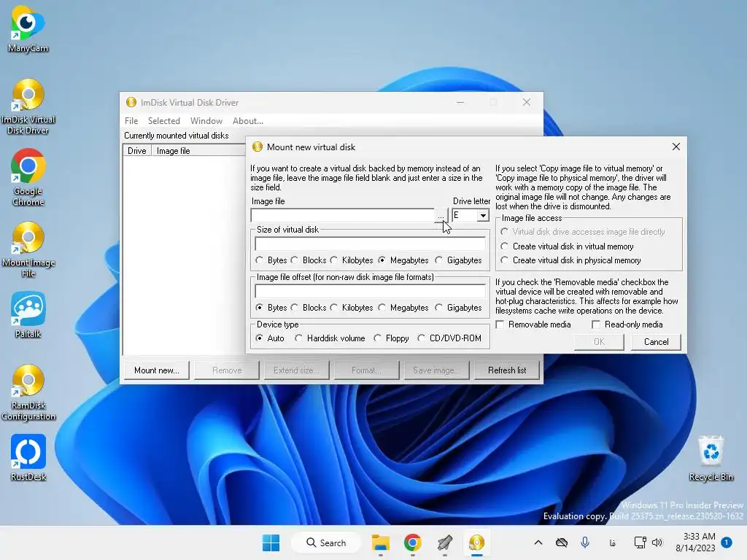Open Chrome from the taskbar
This screenshot has width=747, height=560.
(x=413, y=542)
